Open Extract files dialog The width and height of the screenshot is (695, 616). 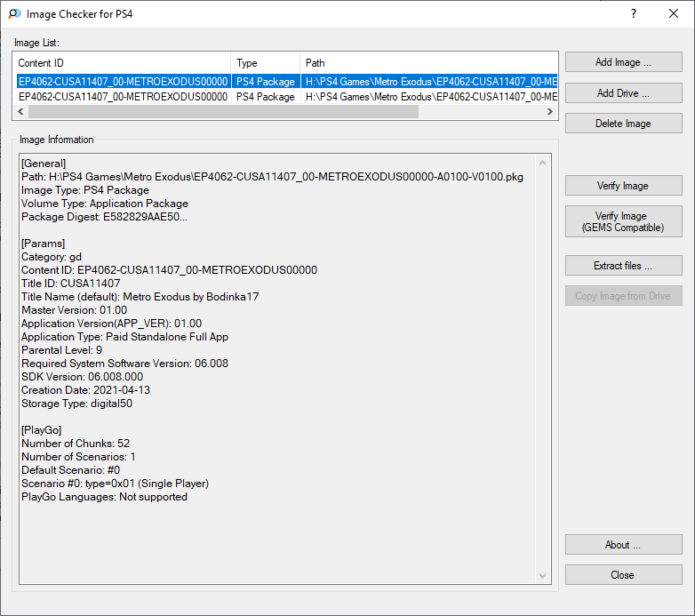[x=623, y=266]
